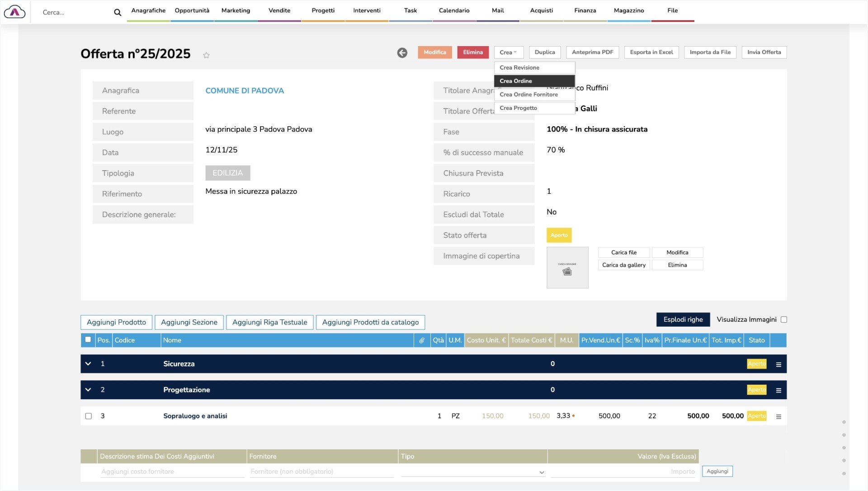Check the select-all box in table header

click(x=88, y=340)
